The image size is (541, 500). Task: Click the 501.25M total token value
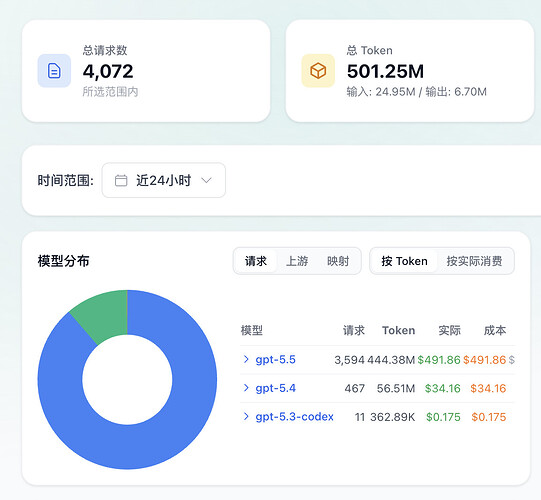coord(385,71)
